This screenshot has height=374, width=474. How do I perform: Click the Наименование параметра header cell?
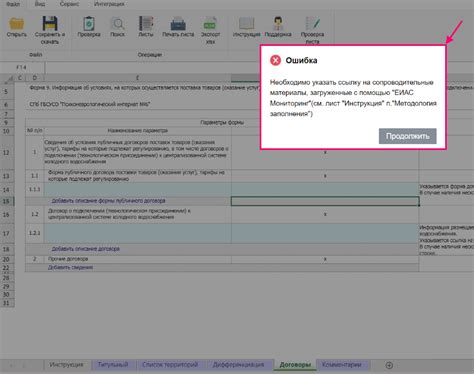(137, 131)
